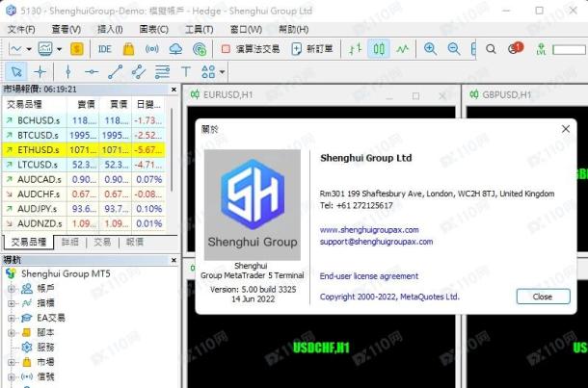The image size is (588, 388).
Task: Select the BCHUSD.s symbol row
Action: [x=84, y=120]
